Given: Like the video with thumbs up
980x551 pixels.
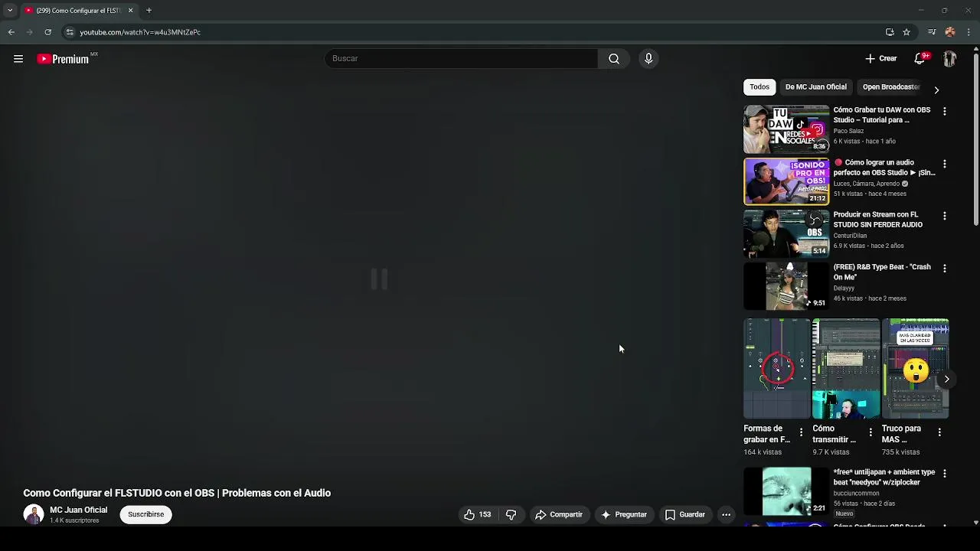Looking at the screenshot, I should pos(477,515).
